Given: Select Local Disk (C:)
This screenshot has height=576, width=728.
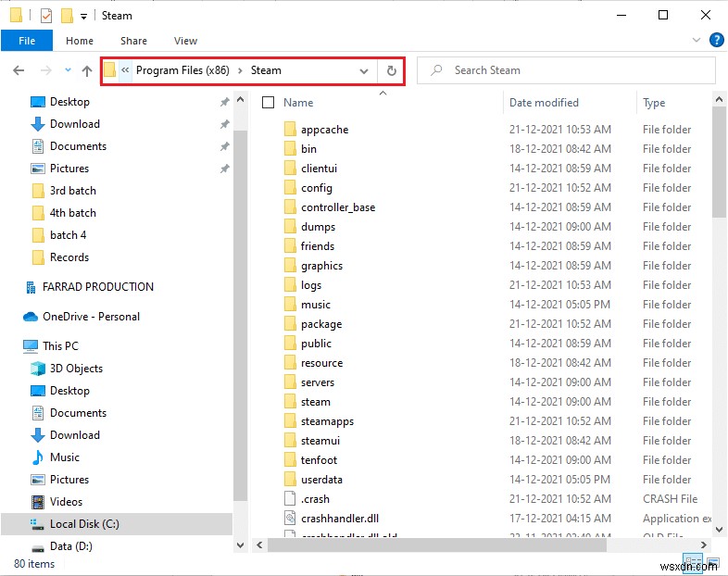Looking at the screenshot, I should [x=84, y=524].
